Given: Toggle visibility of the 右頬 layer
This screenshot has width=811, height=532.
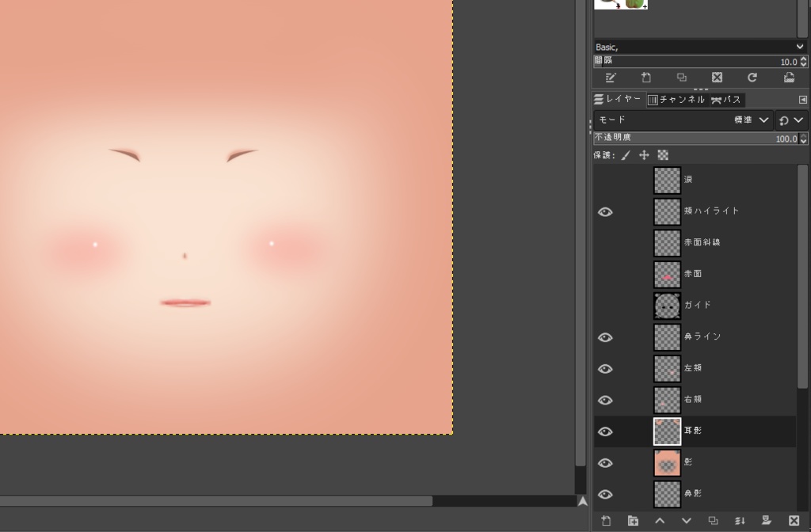Looking at the screenshot, I should [x=605, y=401].
